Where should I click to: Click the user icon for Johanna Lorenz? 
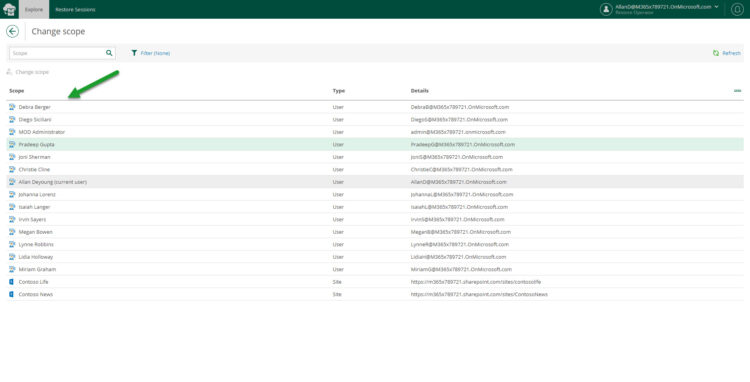pyautogui.click(x=12, y=195)
